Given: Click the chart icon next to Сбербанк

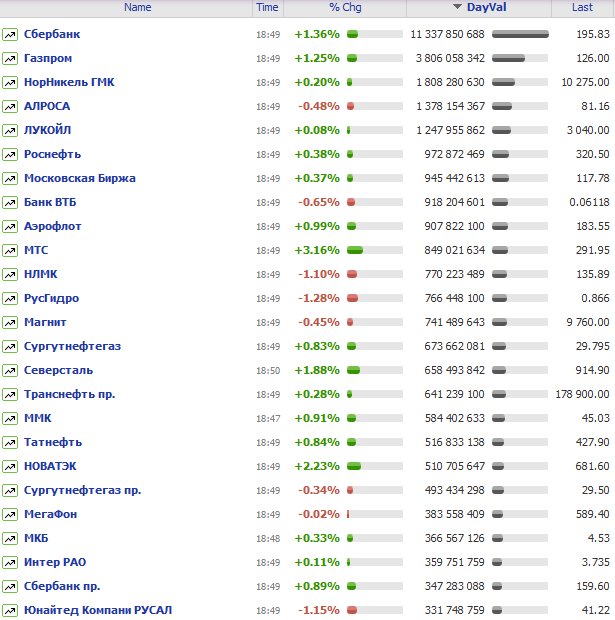Looking at the screenshot, I should pyautogui.click(x=10, y=34).
